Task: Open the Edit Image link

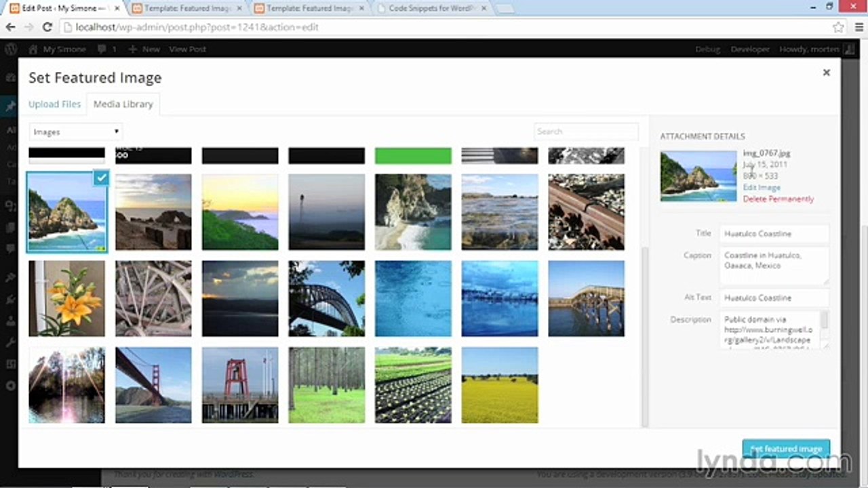Action: [x=762, y=187]
